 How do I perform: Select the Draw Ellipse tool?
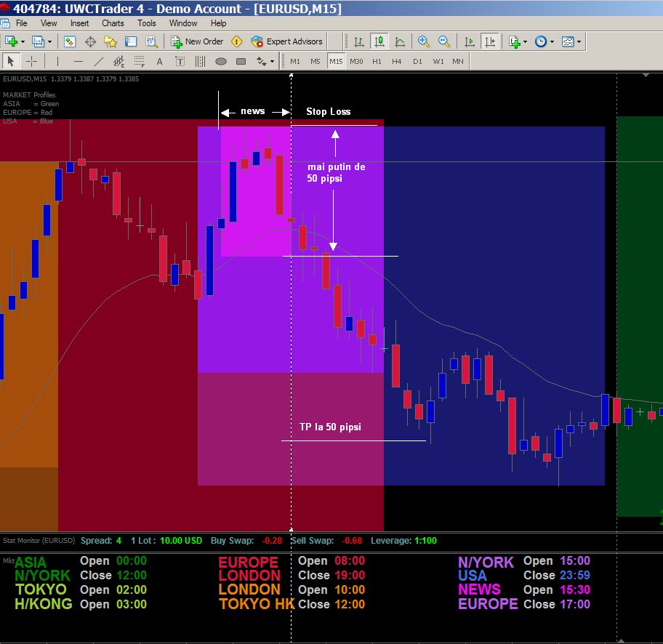(221, 62)
